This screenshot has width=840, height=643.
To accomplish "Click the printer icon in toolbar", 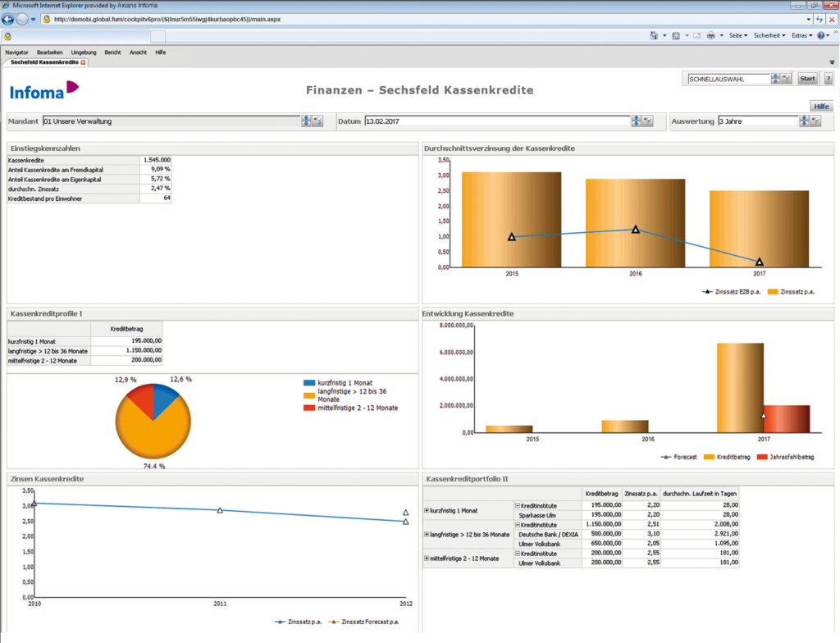I will pos(710,36).
